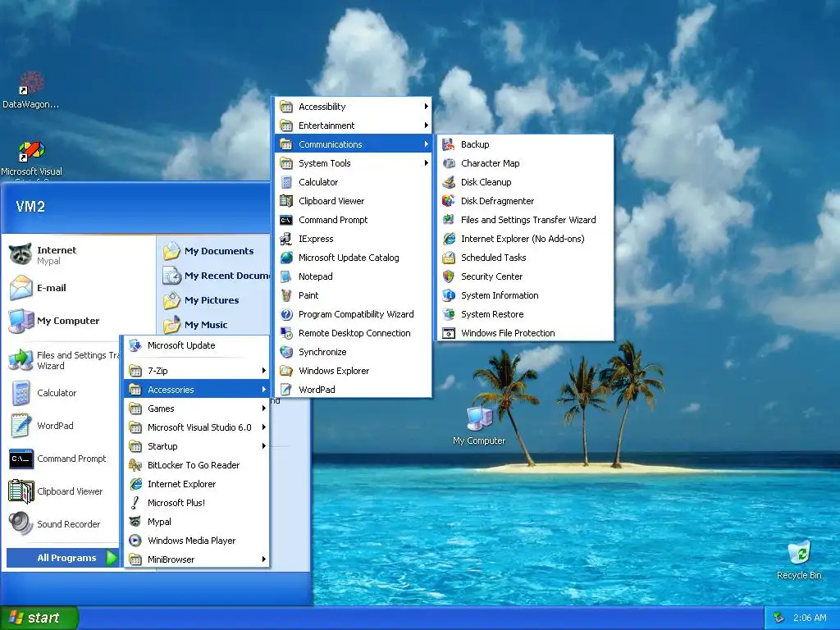Open Scheduled Tasks folder icon
This screenshot has width=840, height=630.
click(x=449, y=258)
